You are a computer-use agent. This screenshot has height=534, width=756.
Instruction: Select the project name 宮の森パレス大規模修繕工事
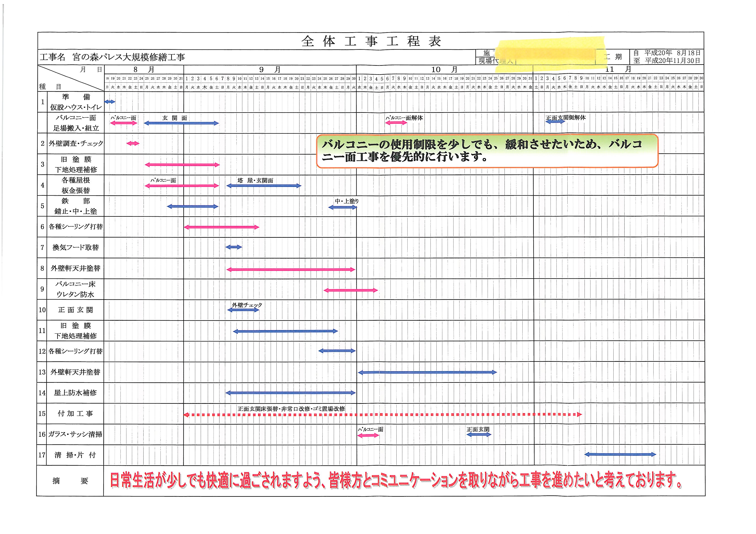[129, 57]
